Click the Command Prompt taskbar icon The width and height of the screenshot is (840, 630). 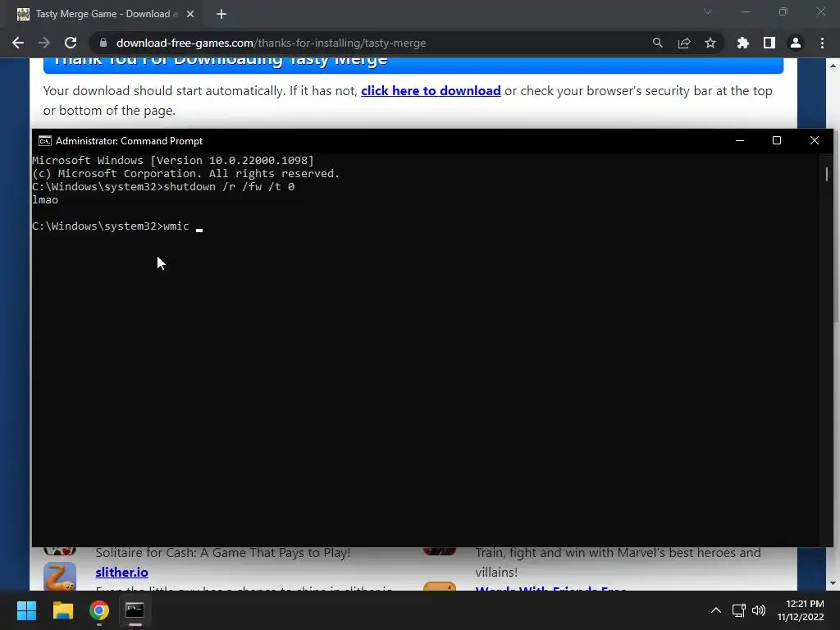(135, 610)
